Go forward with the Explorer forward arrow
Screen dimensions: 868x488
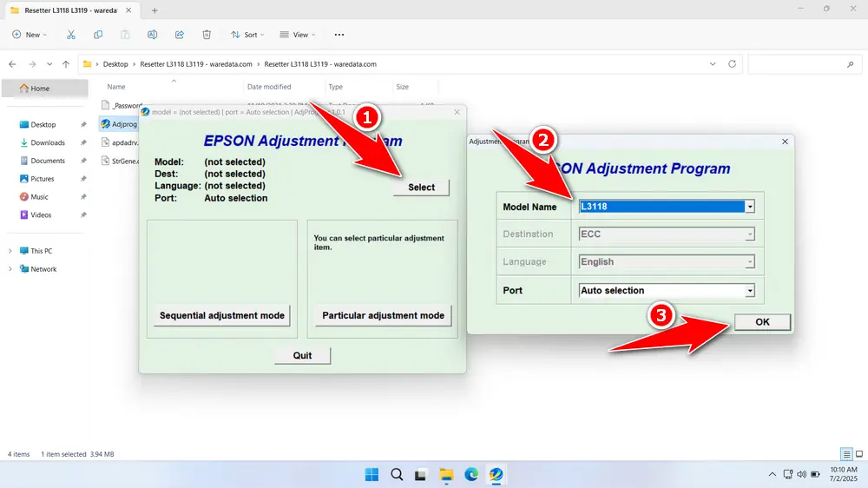pyautogui.click(x=32, y=64)
